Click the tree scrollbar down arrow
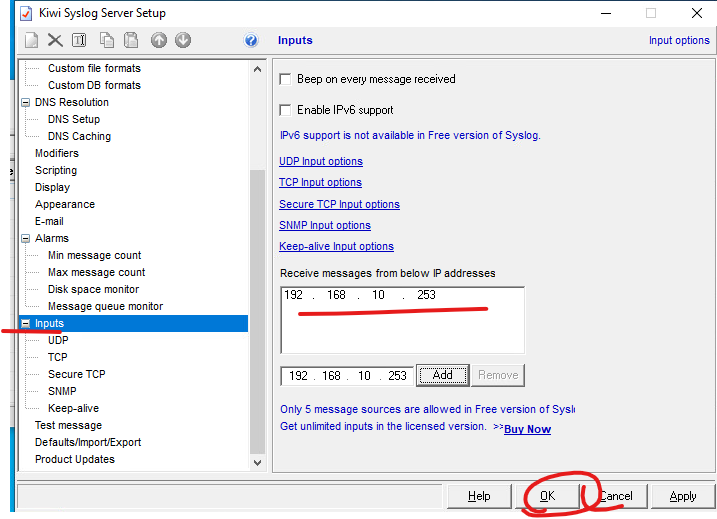Viewport: 717px width, 519px height. (257, 462)
